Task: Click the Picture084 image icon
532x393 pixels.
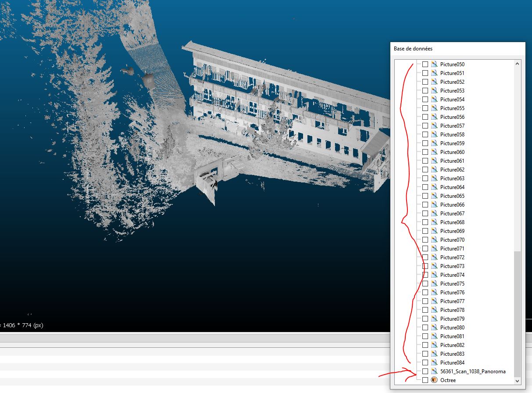Action: tap(434, 363)
